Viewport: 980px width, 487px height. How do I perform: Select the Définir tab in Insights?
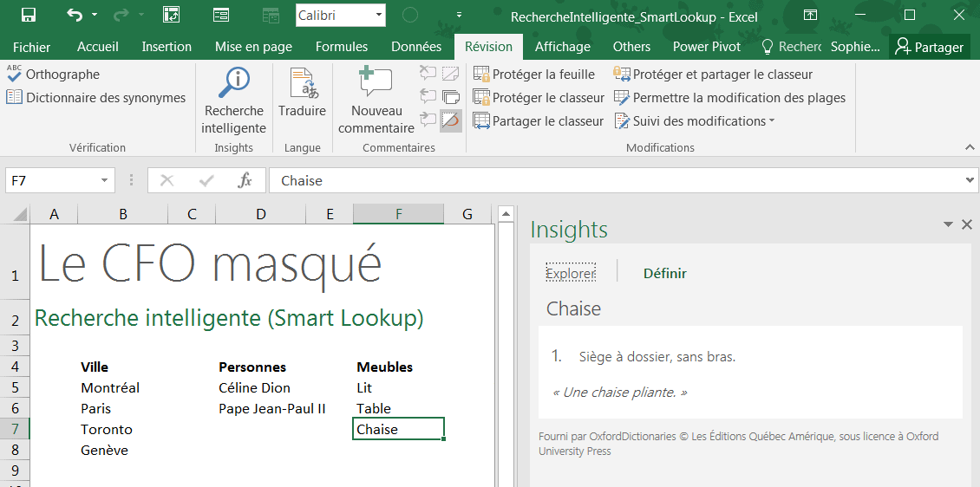click(664, 274)
